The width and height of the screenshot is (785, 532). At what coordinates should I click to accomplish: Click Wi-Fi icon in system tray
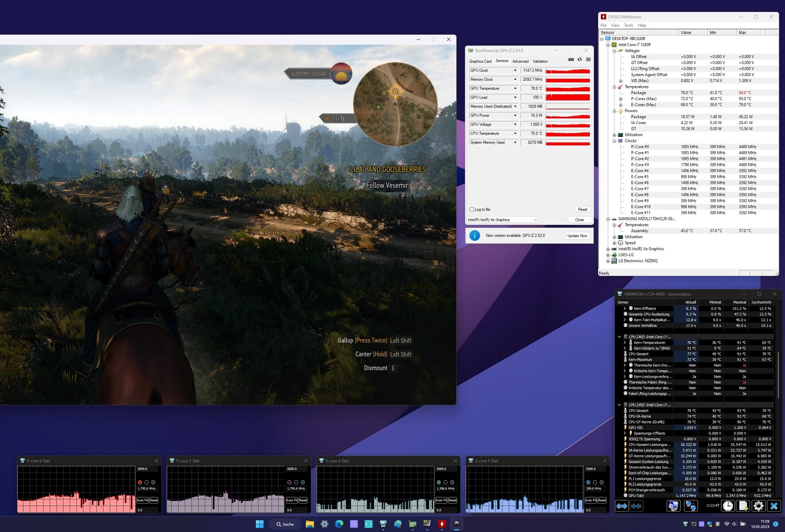[x=726, y=524]
